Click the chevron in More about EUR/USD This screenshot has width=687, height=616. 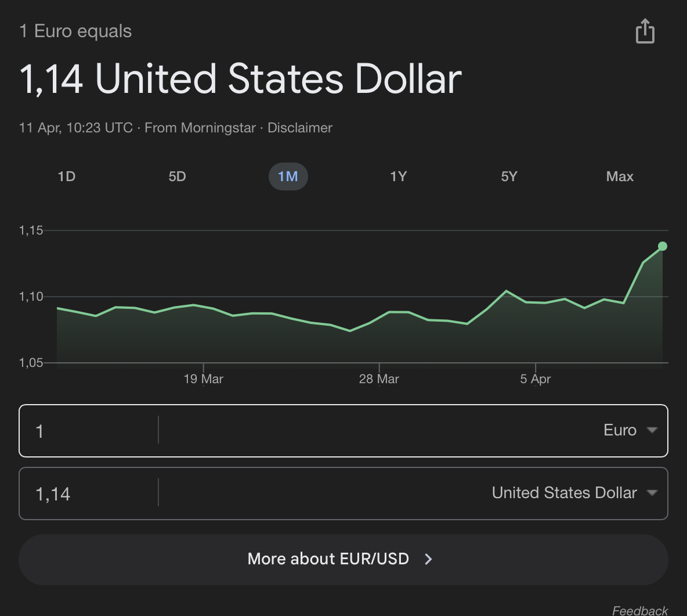click(428, 559)
